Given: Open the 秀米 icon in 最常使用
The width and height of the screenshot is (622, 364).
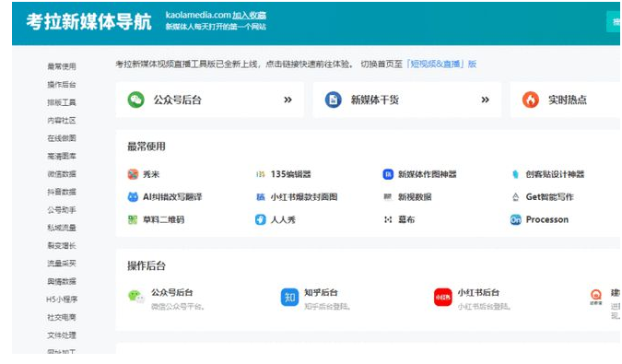Looking at the screenshot, I should click(133, 174).
